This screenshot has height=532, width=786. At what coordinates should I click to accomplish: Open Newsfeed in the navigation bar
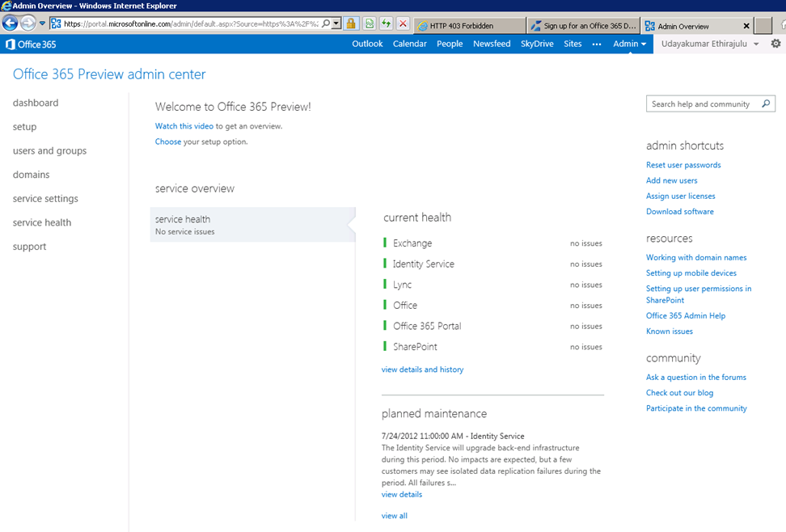pos(492,44)
